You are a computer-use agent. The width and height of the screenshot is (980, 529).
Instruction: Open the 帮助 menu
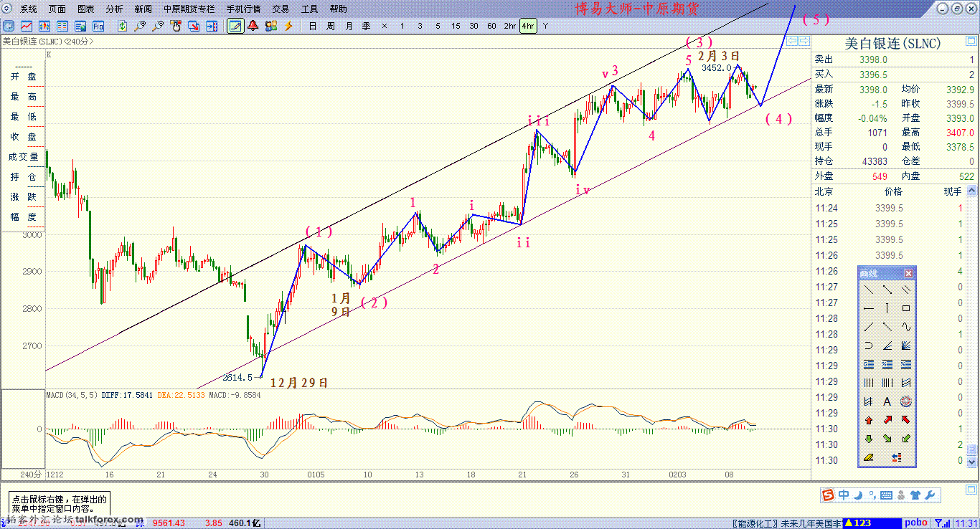(x=338, y=9)
